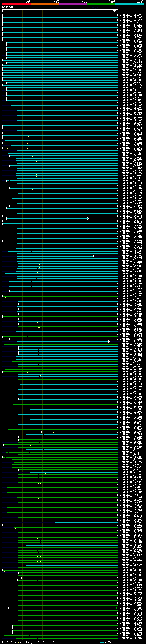Click the BB923471 query name label
The height and width of the screenshot is (644, 146).
click(x=8, y=7)
